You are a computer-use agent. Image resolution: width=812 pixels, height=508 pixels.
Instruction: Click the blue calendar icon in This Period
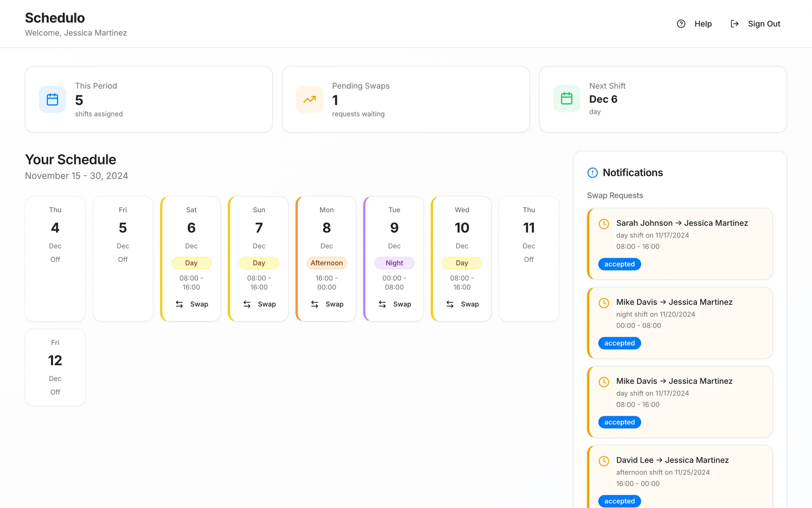(x=52, y=99)
